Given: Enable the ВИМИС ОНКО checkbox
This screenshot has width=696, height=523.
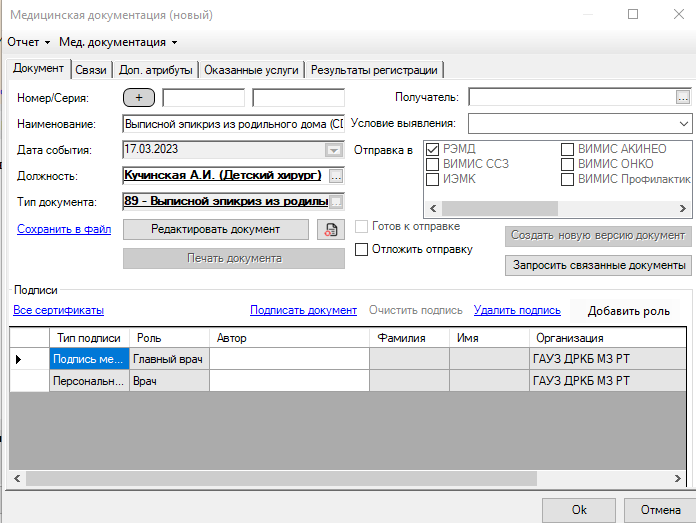Looking at the screenshot, I should pyautogui.click(x=567, y=164).
